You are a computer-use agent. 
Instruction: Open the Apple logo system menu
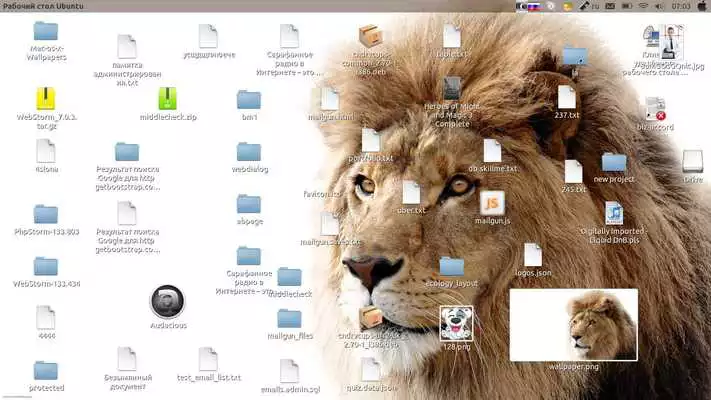(x=702, y=6)
